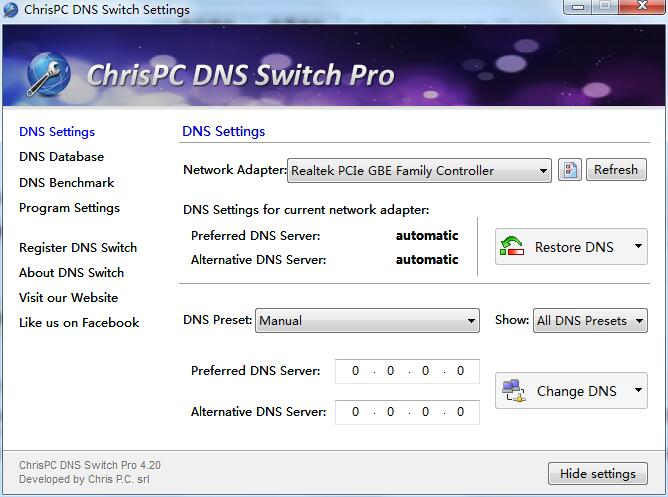Select DNS Settings in the sidebar

57,132
